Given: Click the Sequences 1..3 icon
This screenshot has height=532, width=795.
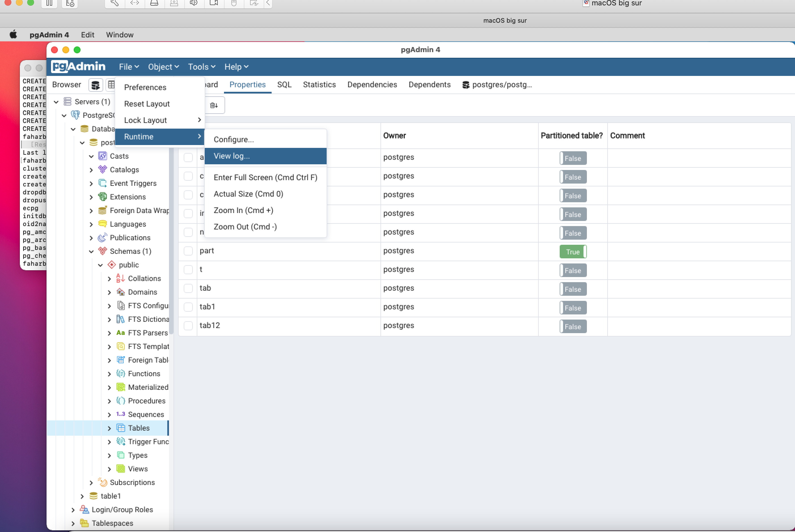Looking at the screenshot, I should [x=120, y=414].
